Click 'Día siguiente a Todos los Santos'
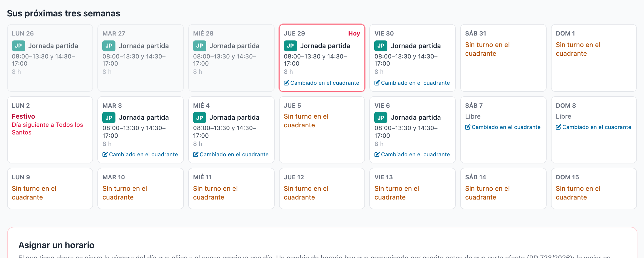The height and width of the screenshot is (258, 644). point(47,128)
